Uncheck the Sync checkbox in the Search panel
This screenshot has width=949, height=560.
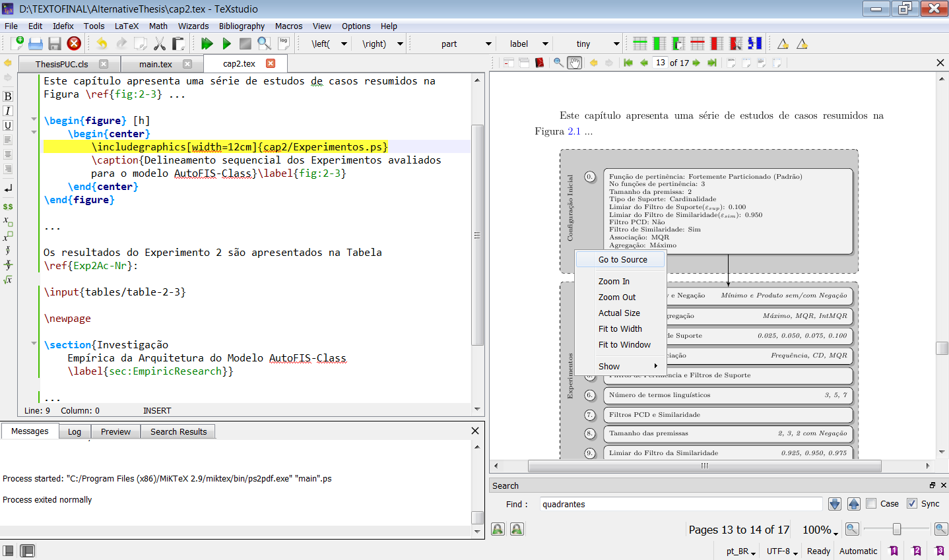[x=912, y=503]
